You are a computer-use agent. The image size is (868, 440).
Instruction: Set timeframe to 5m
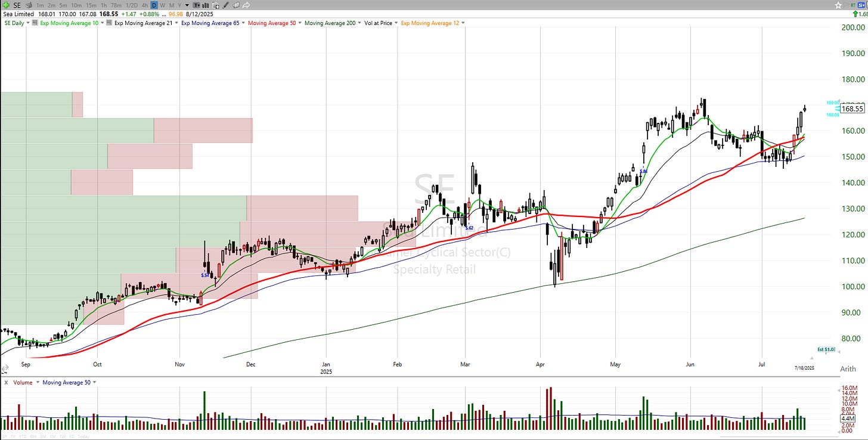click(63, 5)
